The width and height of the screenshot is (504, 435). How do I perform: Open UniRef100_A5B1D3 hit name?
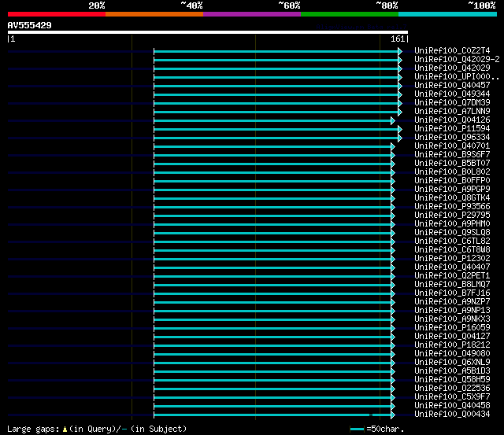452,371
